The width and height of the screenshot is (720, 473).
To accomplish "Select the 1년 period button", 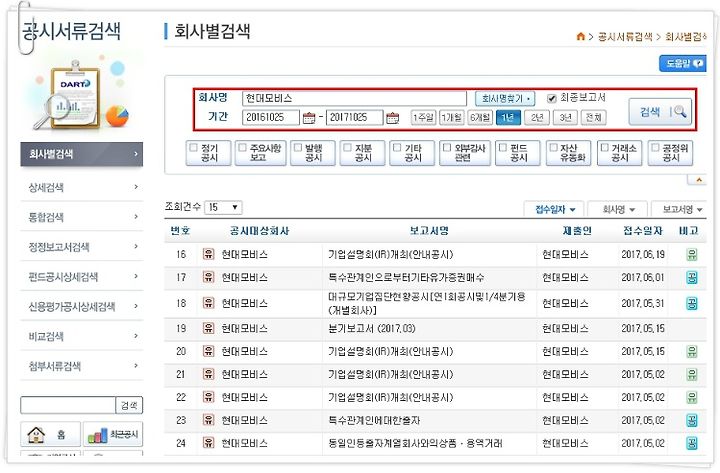I will tap(508, 118).
